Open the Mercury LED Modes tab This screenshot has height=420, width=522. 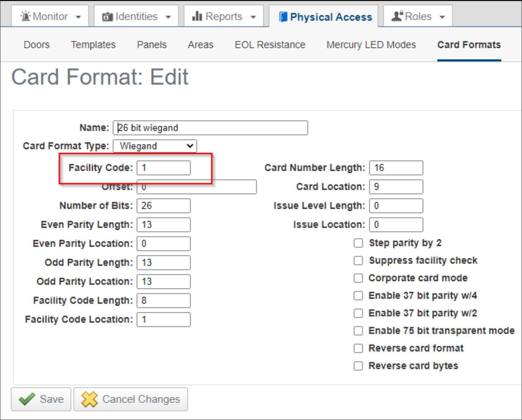pyautogui.click(x=371, y=45)
